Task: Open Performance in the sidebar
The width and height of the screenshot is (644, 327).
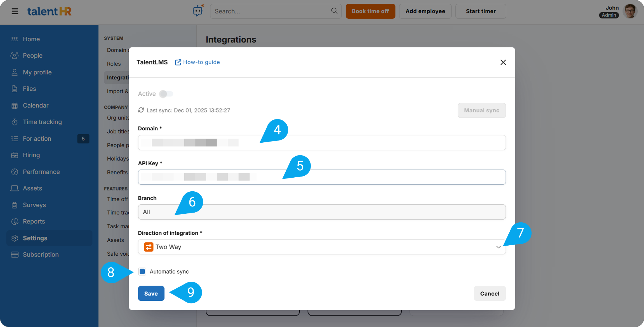Action: (41, 172)
